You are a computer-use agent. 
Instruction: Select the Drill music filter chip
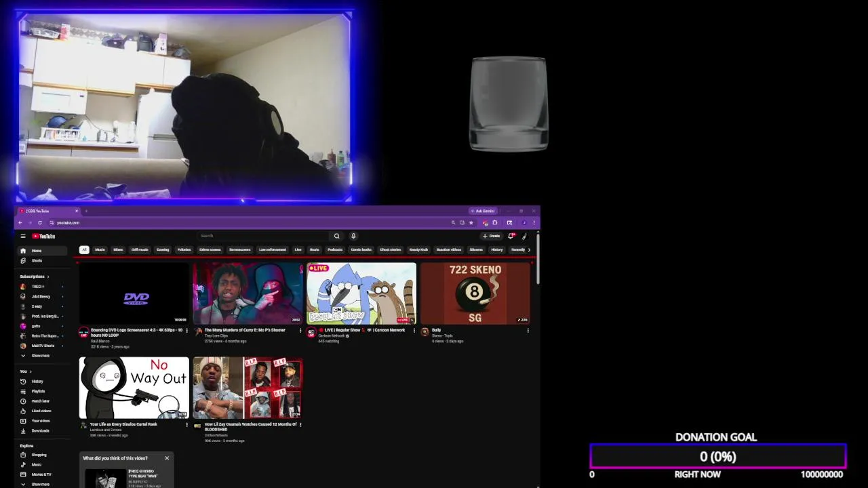(x=140, y=249)
